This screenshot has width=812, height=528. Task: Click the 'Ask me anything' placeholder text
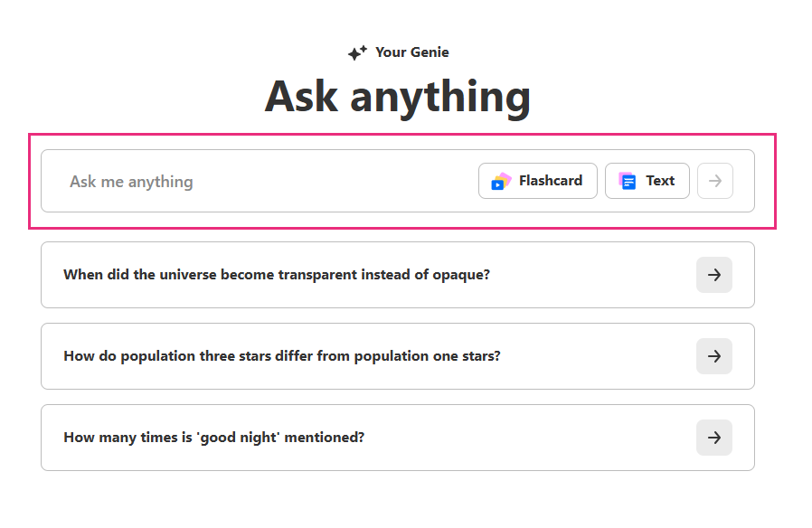click(x=132, y=182)
